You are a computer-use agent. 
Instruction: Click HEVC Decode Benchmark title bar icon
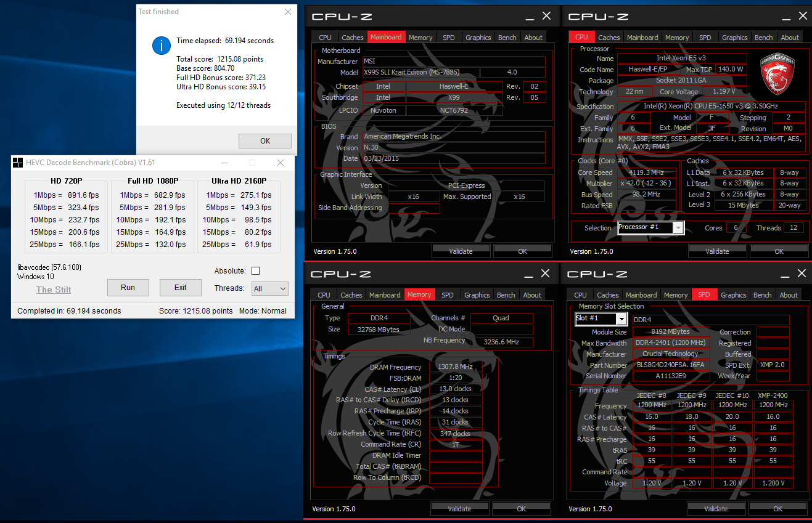pyautogui.click(x=18, y=163)
